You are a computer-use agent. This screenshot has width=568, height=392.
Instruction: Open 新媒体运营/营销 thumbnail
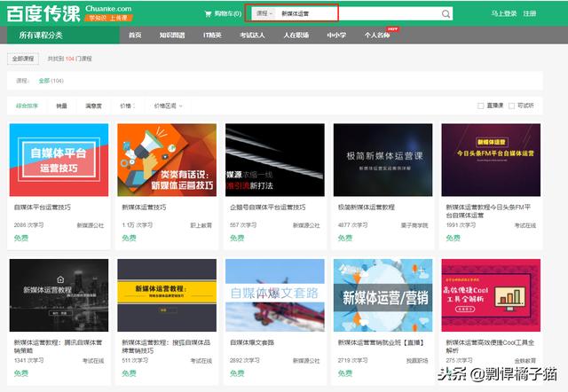tap(383, 295)
